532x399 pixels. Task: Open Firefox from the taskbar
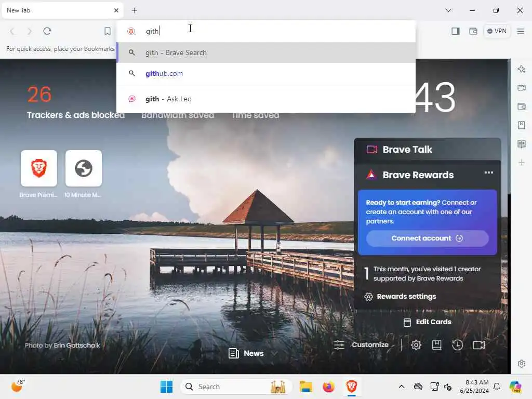pos(328,387)
